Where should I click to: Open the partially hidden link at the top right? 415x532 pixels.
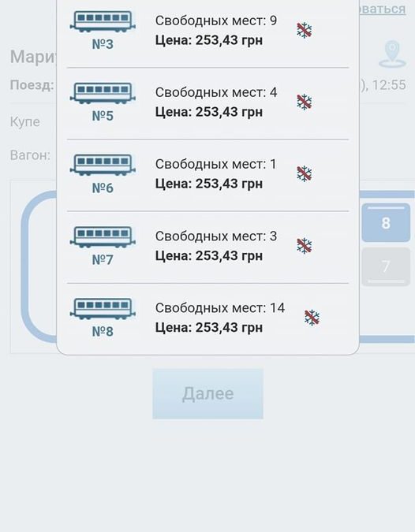(x=383, y=9)
